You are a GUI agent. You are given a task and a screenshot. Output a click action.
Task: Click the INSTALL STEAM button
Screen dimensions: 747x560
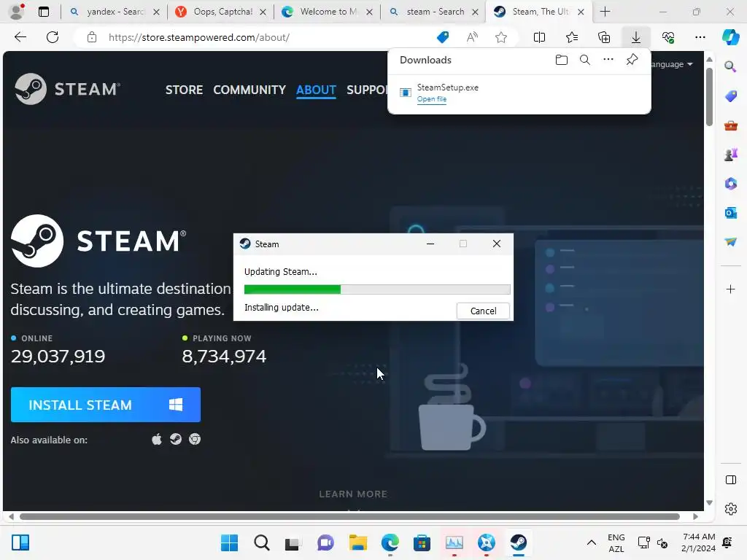pyautogui.click(x=105, y=405)
